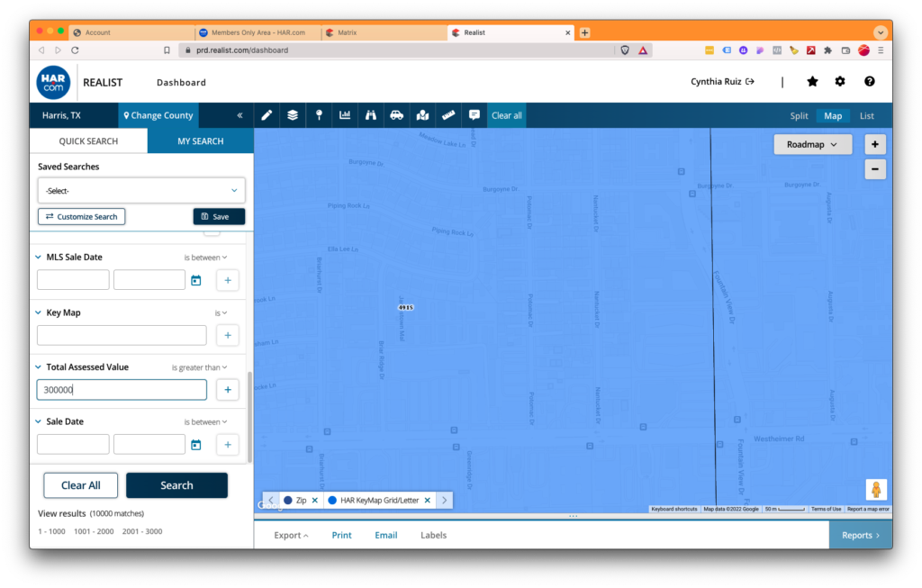This screenshot has width=922, height=588.
Task: Click the binoculars tool icon
Action: pyautogui.click(x=370, y=115)
